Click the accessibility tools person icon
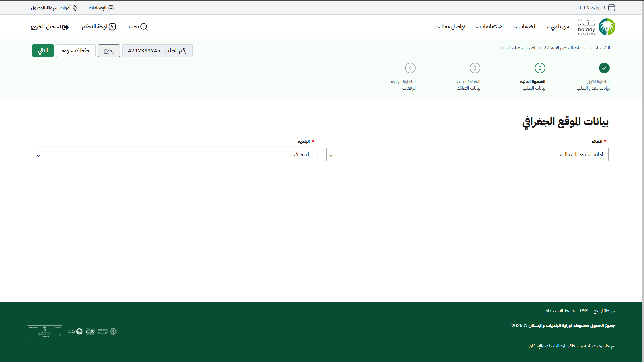Viewport: 644px width, 362px height. point(75,8)
